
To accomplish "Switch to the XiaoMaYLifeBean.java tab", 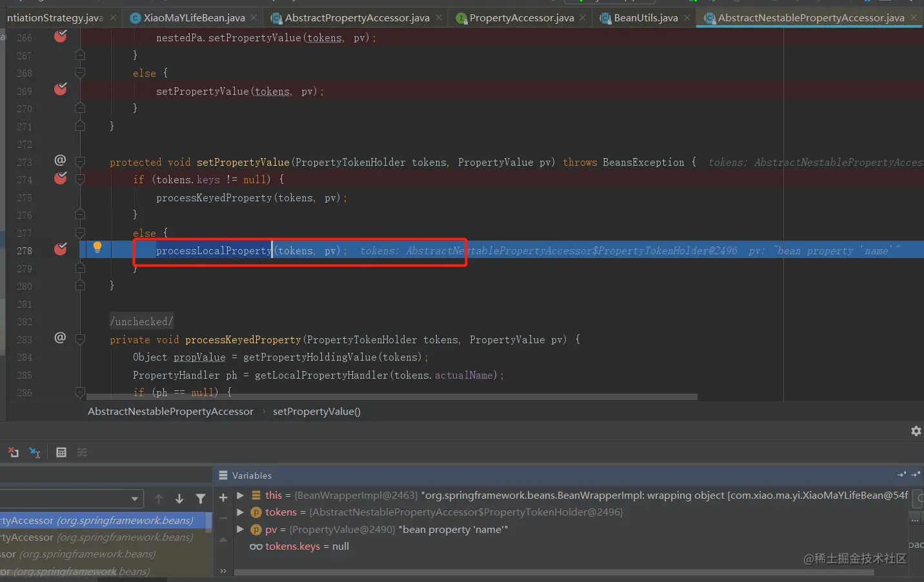I will point(194,18).
